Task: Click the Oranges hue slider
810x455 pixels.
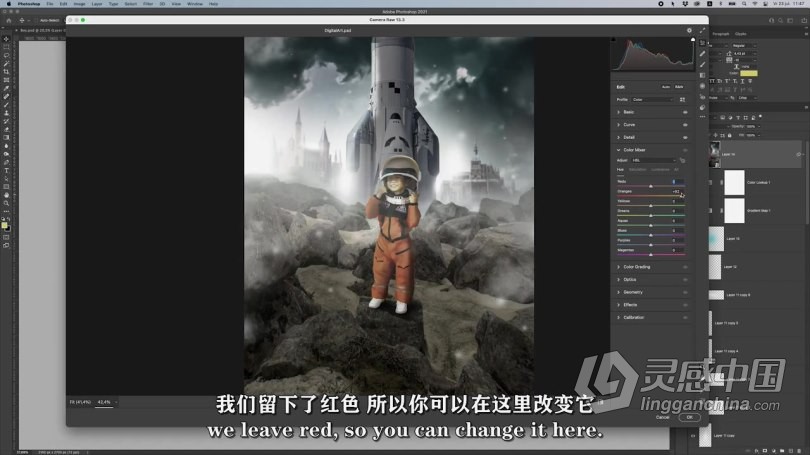Action: pyautogui.click(x=651, y=196)
